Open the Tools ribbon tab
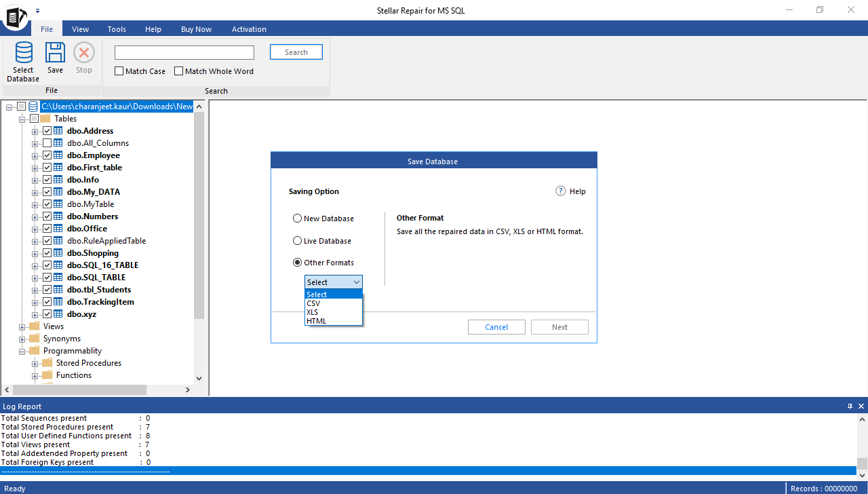 [117, 29]
